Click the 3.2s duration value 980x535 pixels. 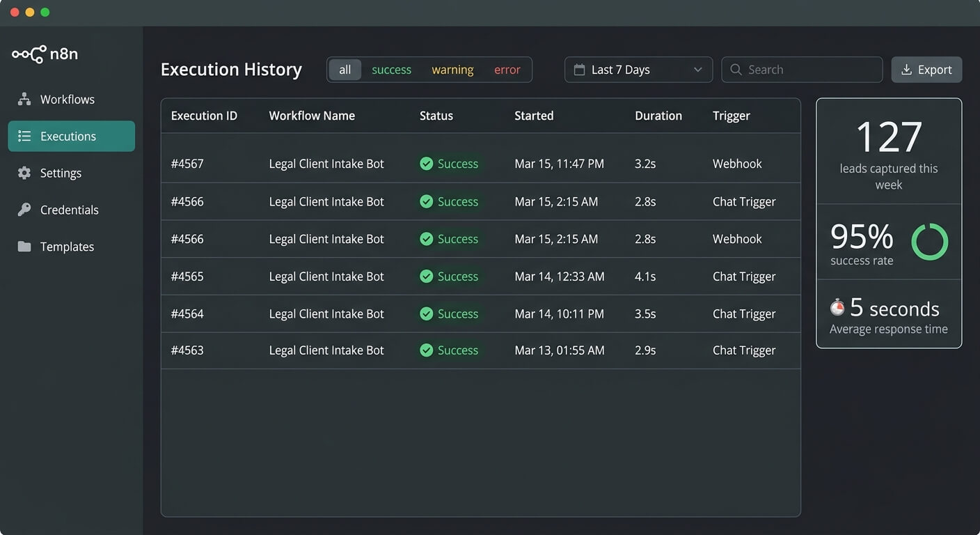(645, 164)
